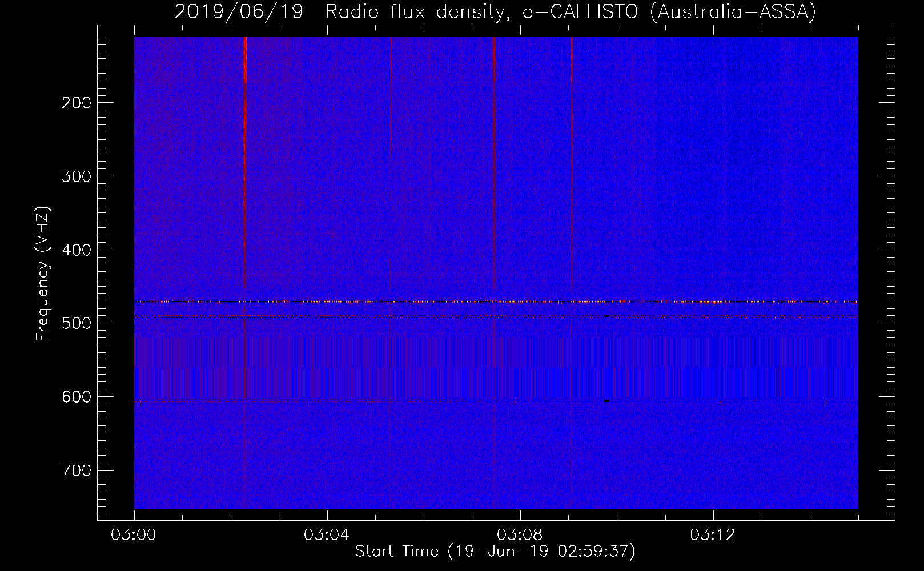Click the black data gap near 600 MHz
Image resolution: width=924 pixels, height=571 pixels.
606,401
